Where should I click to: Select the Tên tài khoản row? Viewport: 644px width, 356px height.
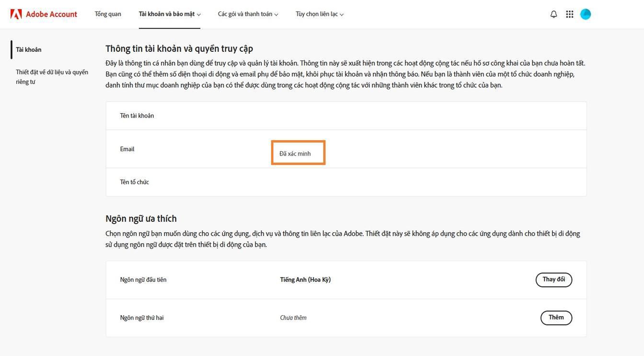point(137,115)
